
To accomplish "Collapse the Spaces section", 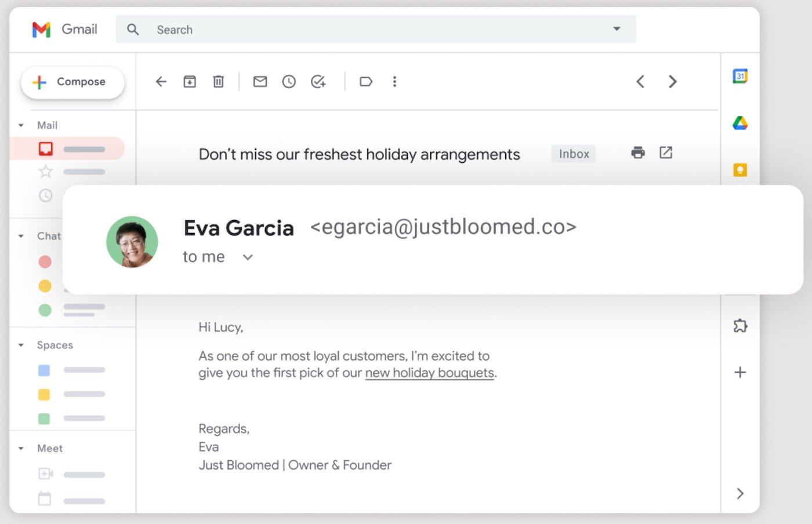I will [21, 345].
